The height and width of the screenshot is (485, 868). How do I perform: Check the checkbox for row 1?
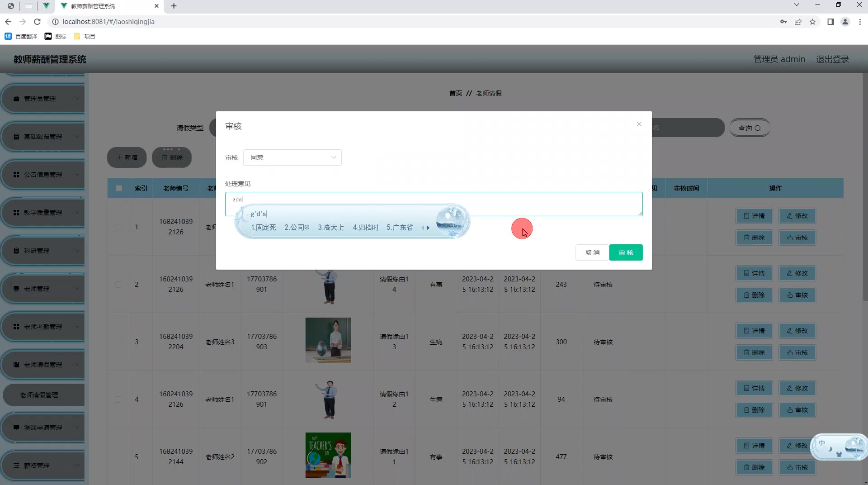[x=118, y=227]
